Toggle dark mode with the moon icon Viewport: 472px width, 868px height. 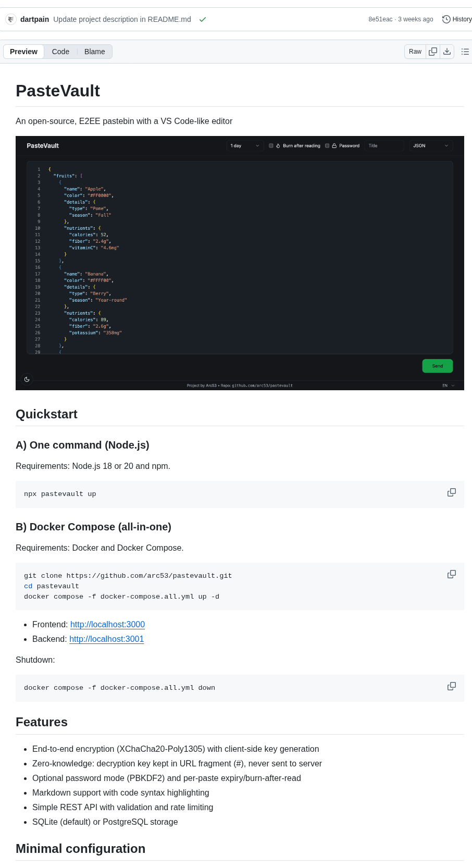click(27, 379)
